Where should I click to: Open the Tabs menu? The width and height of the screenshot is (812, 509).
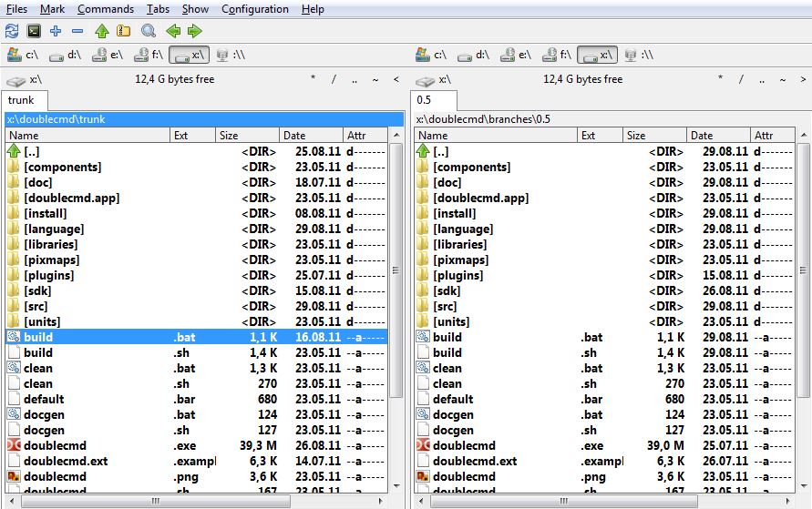click(x=158, y=9)
